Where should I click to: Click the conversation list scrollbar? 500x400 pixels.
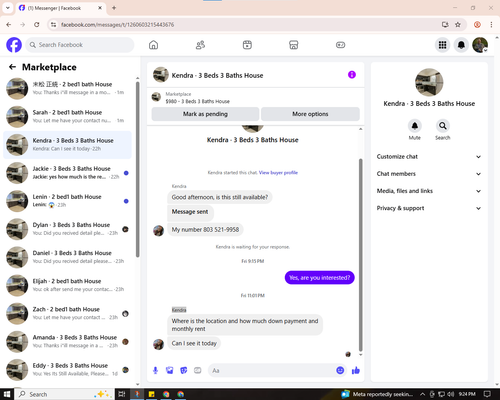(x=137, y=169)
